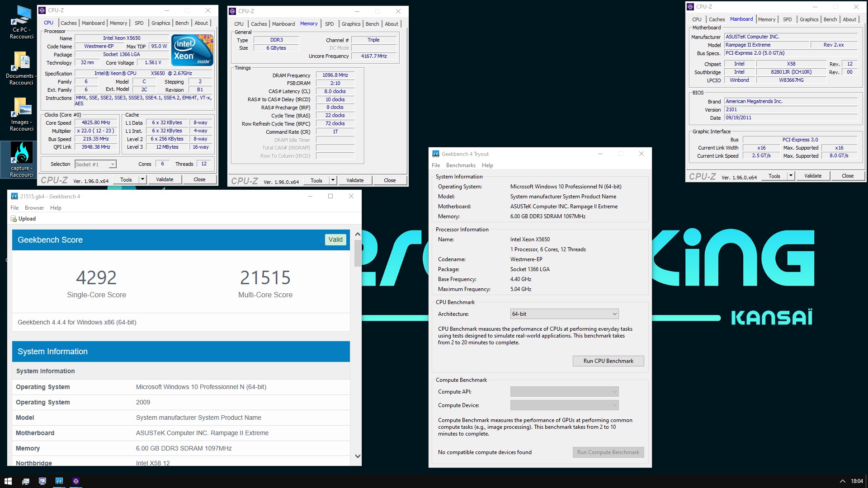Run the CPU Benchmark
The image size is (868, 488).
608,361
